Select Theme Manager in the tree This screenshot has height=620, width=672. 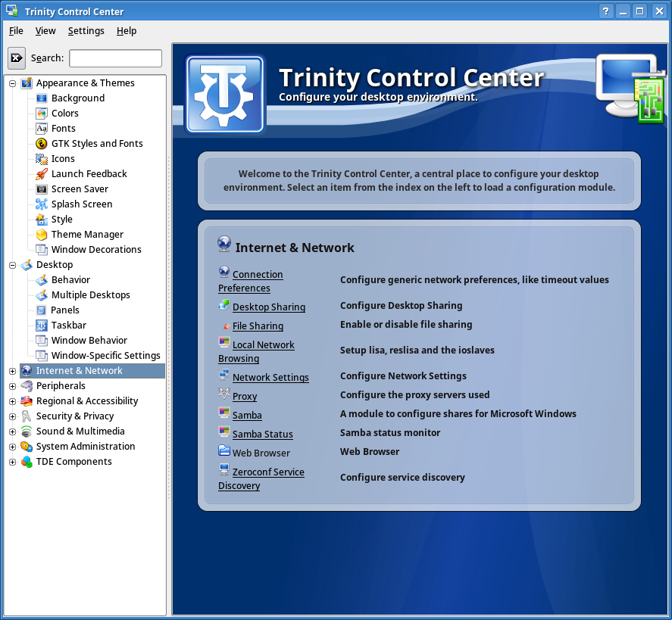click(x=87, y=234)
